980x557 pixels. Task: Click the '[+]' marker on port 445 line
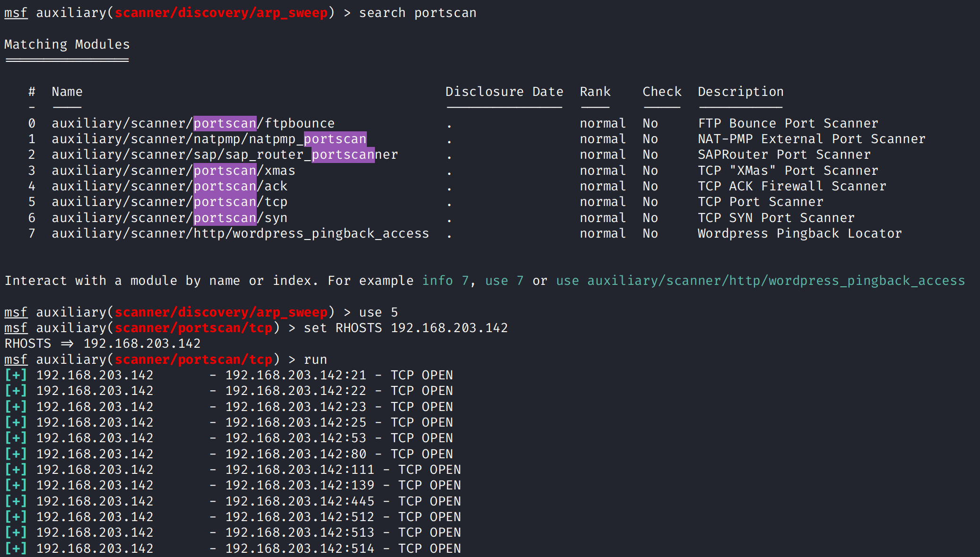[x=16, y=501]
